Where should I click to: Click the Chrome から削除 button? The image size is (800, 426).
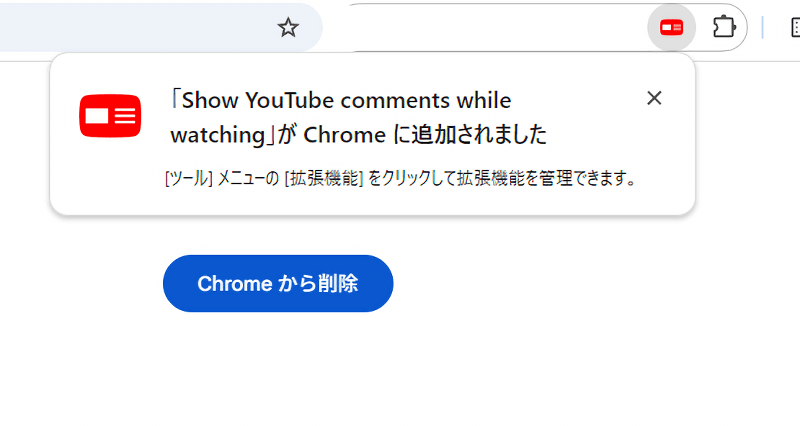pyautogui.click(x=278, y=283)
